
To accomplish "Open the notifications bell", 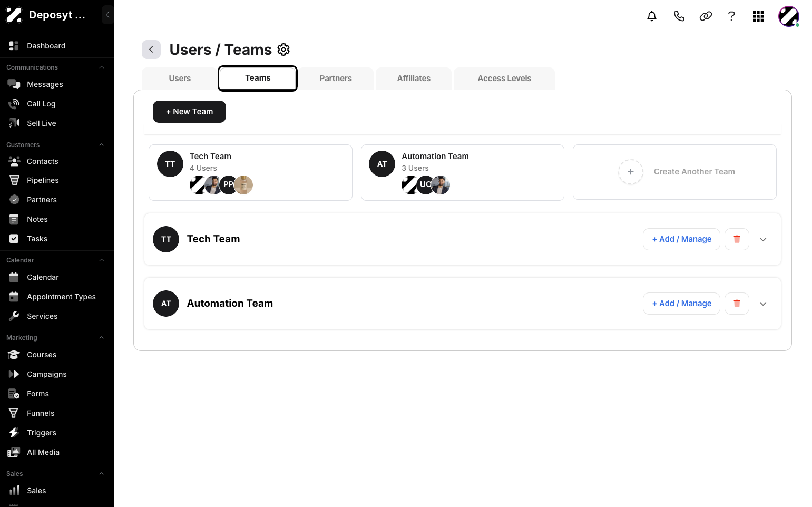I will click(x=652, y=16).
